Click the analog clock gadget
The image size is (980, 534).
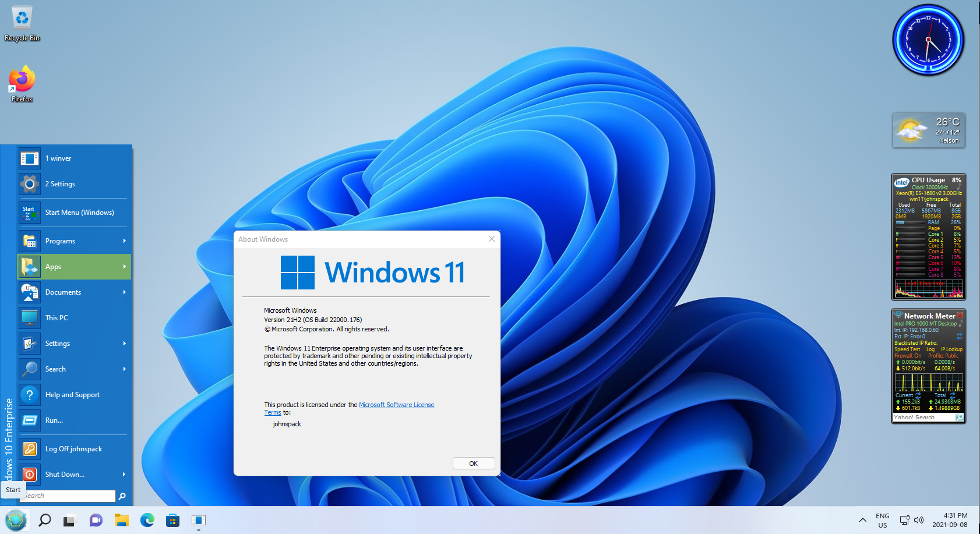[x=928, y=40]
